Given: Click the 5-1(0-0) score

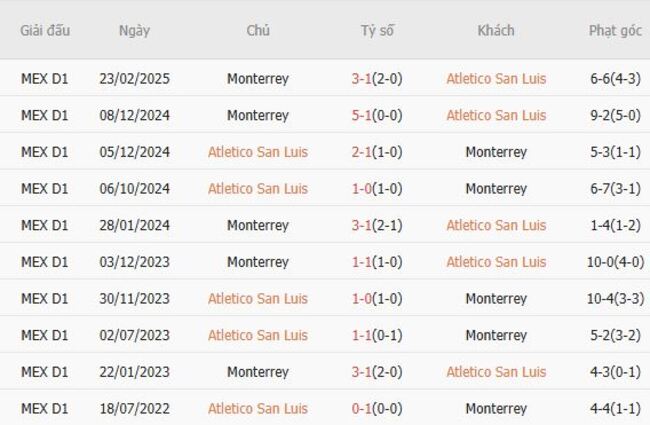Looking at the screenshot, I should click(x=377, y=116).
